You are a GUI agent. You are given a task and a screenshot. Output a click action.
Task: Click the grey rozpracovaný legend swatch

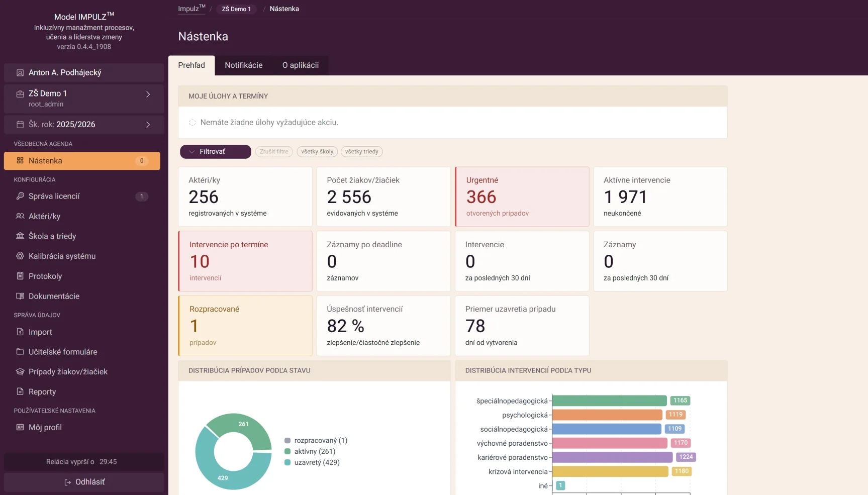point(287,441)
